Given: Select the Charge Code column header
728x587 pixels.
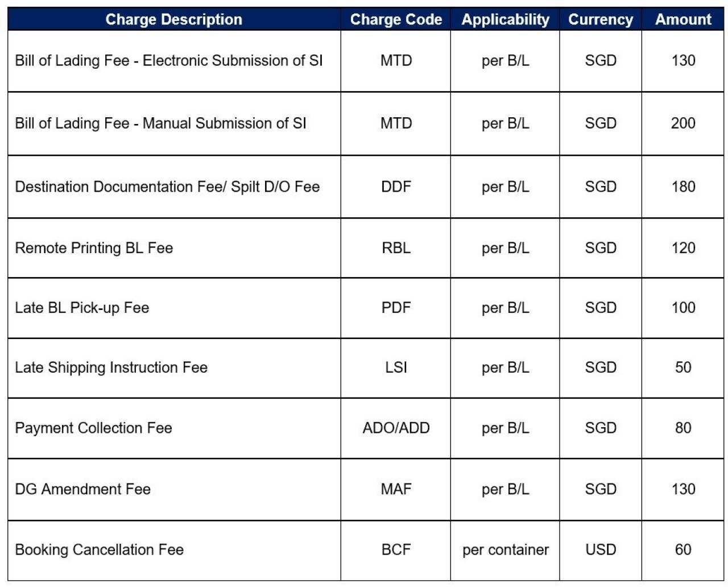Looking at the screenshot, I should coord(396,19).
